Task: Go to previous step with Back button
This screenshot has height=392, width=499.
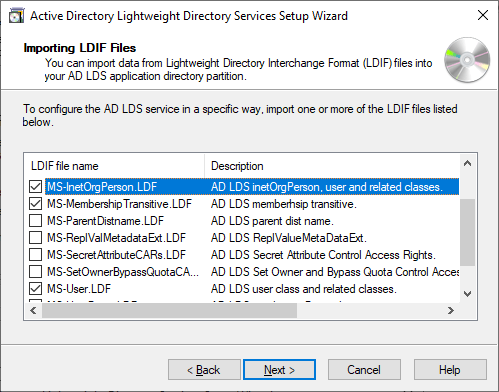Action: tap(204, 370)
